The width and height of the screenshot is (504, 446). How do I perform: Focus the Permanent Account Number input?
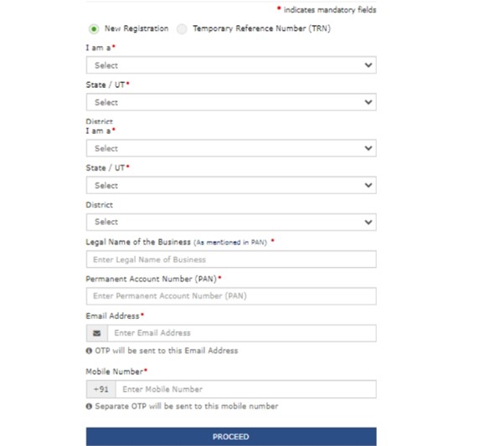pos(230,296)
